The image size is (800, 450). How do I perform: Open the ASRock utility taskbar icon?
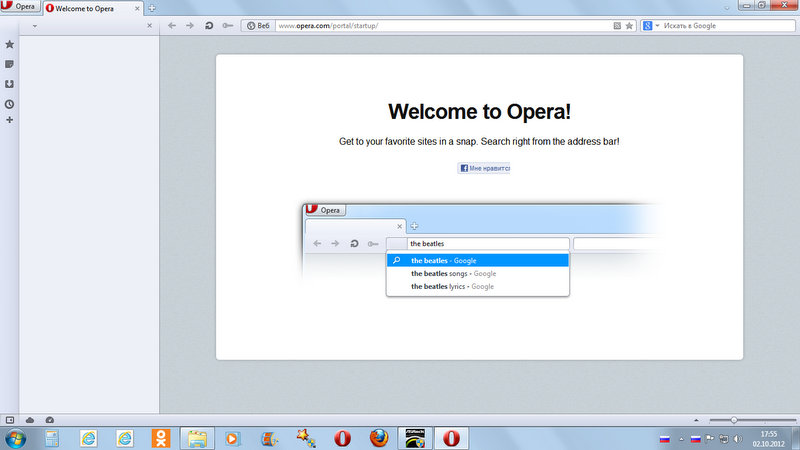tap(415, 439)
